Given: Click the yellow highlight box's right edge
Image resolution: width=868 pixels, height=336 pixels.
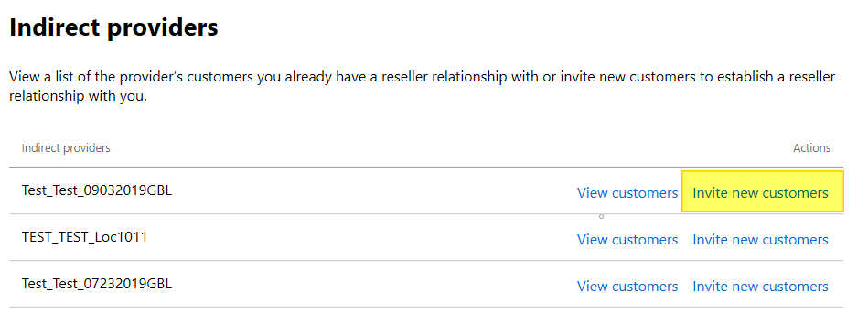Looking at the screenshot, I should click(843, 191).
